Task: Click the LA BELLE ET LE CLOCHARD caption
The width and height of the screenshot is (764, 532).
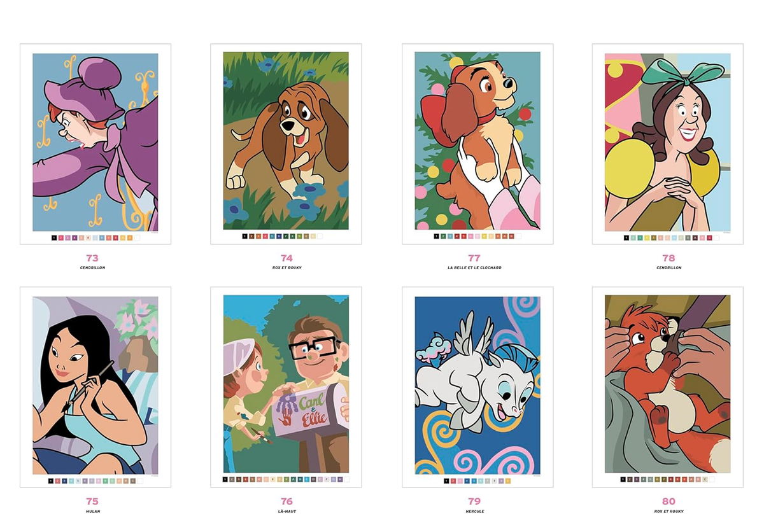Action: pos(474,268)
